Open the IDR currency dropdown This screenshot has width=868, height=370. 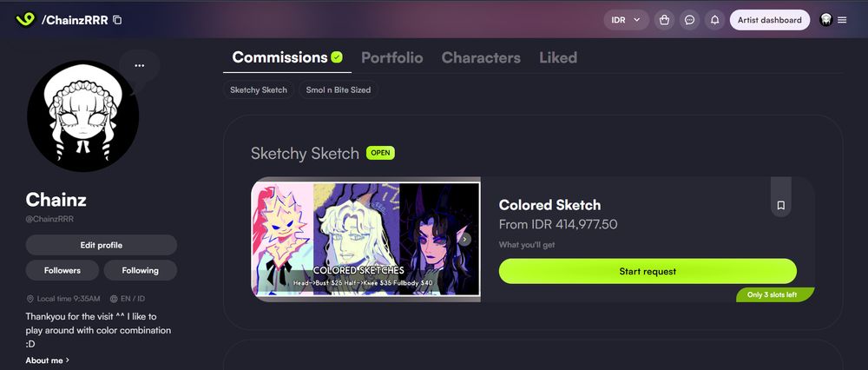point(626,20)
